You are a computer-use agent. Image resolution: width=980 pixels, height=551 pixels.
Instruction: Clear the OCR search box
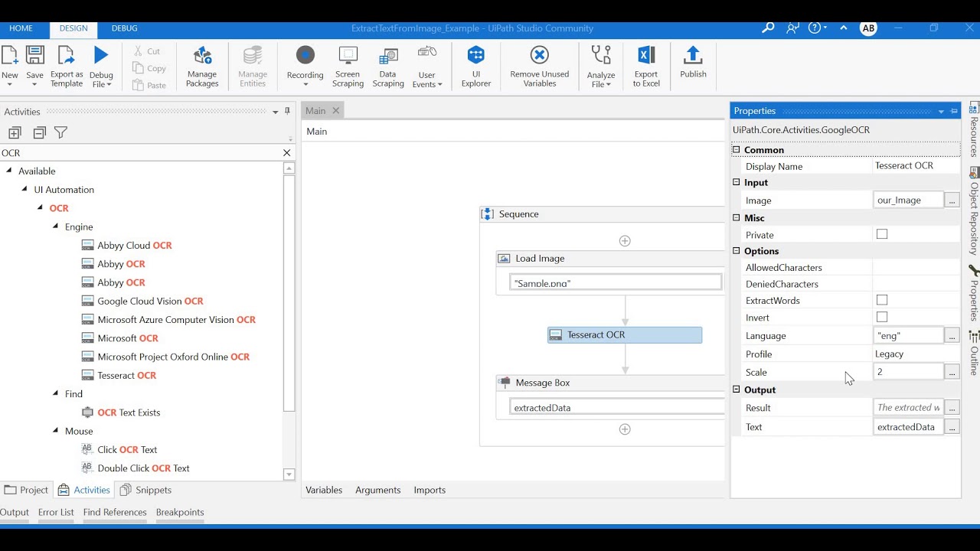[x=287, y=153]
